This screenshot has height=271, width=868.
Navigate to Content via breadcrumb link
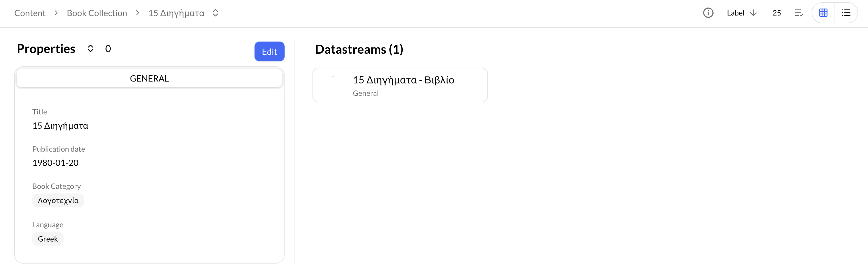click(x=30, y=13)
